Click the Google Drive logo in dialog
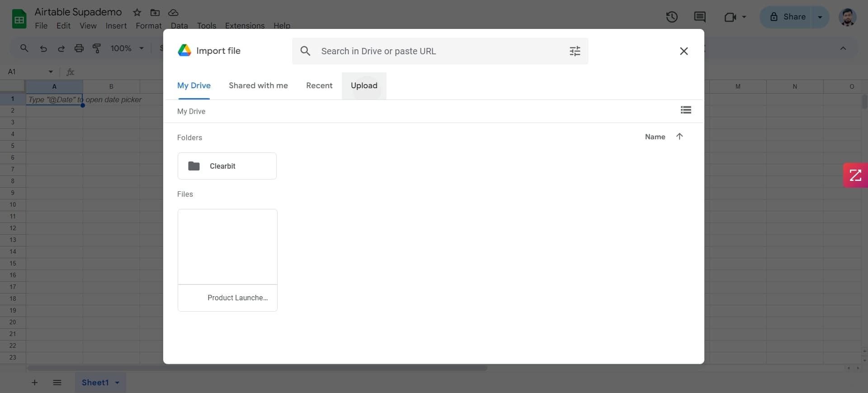This screenshot has width=868, height=393. [184, 50]
